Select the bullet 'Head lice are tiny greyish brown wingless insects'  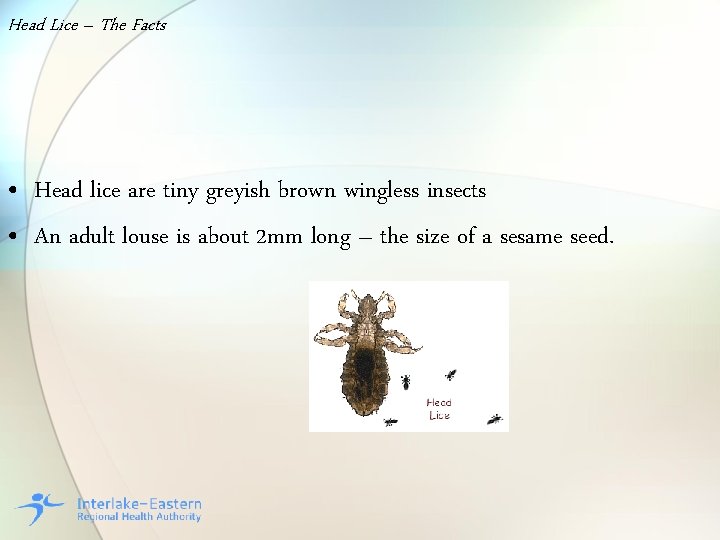click(260, 191)
